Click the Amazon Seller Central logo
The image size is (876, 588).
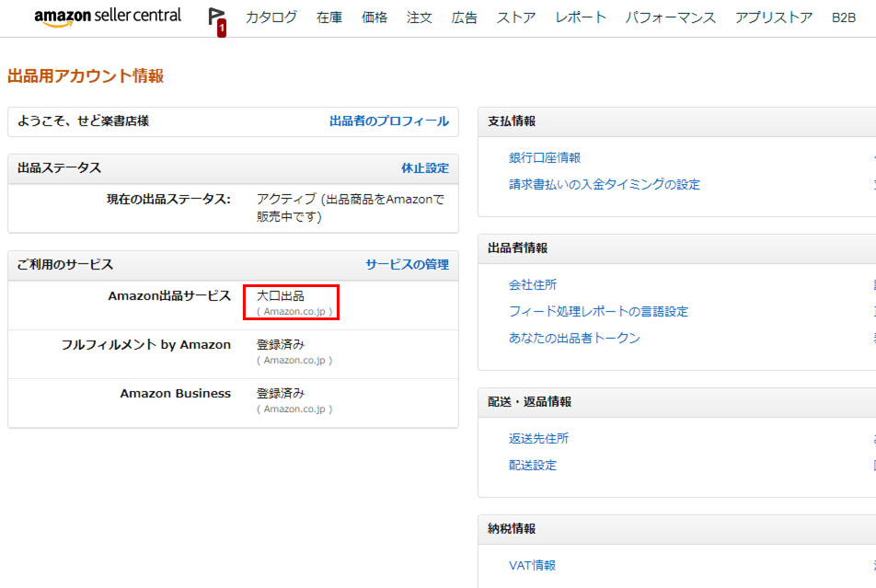click(x=108, y=17)
